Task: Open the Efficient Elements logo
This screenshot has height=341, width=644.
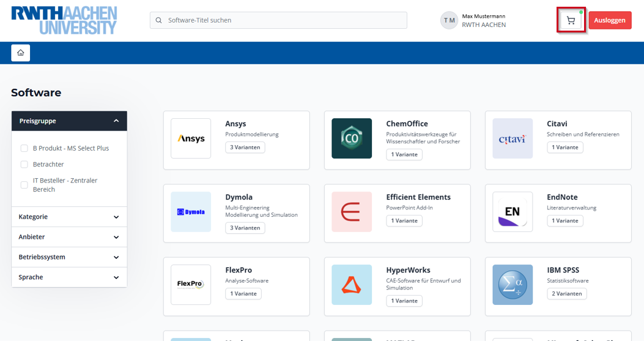Action: (352, 212)
